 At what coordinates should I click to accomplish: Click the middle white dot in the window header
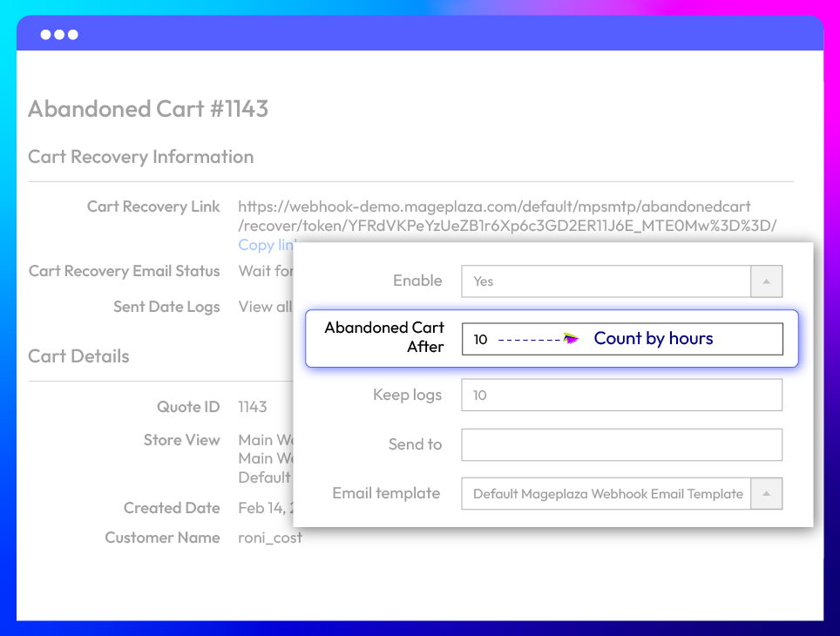click(x=59, y=35)
